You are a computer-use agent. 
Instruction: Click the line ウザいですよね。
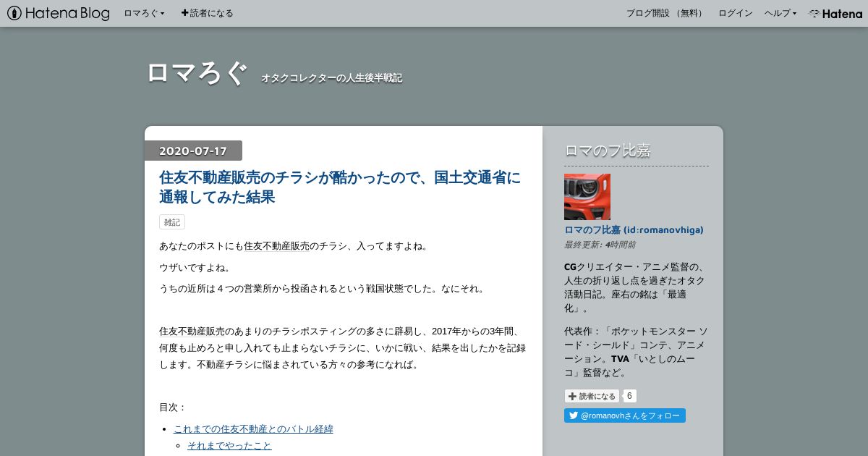[195, 267]
